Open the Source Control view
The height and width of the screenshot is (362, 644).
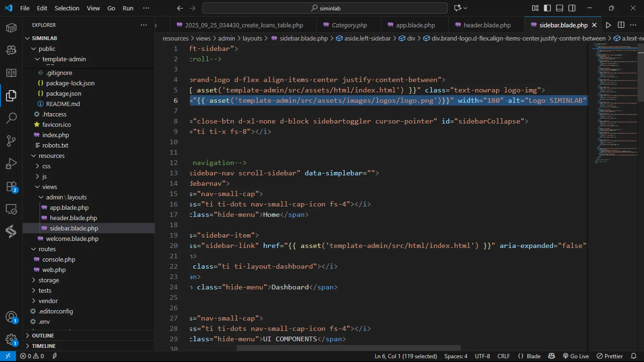[x=11, y=140]
